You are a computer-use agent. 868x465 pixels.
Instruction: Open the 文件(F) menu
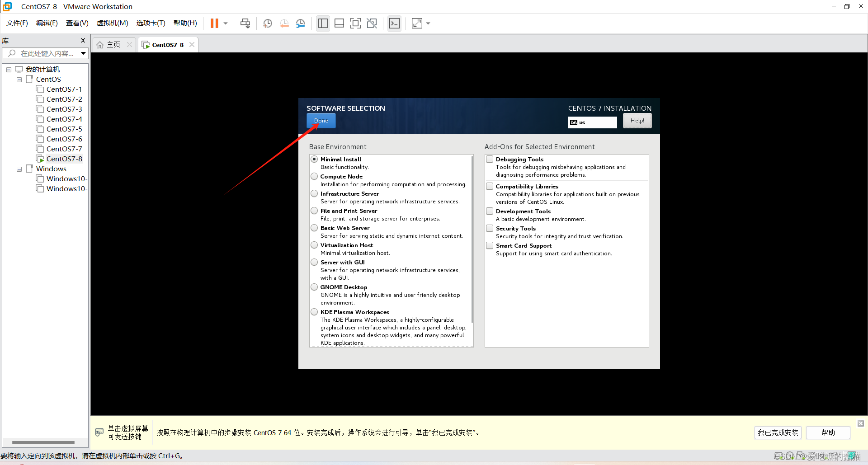pos(17,23)
